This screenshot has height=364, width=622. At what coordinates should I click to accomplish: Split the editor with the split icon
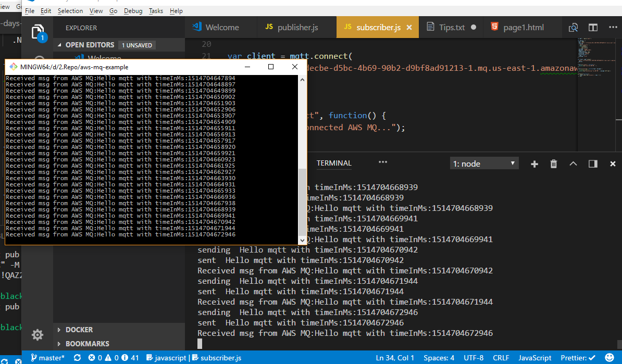(x=593, y=28)
